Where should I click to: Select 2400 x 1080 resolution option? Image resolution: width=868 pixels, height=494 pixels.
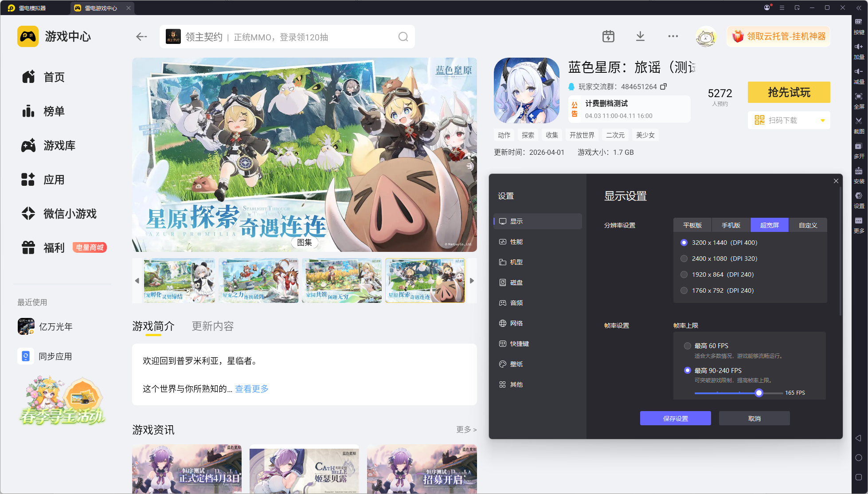pyautogui.click(x=684, y=259)
